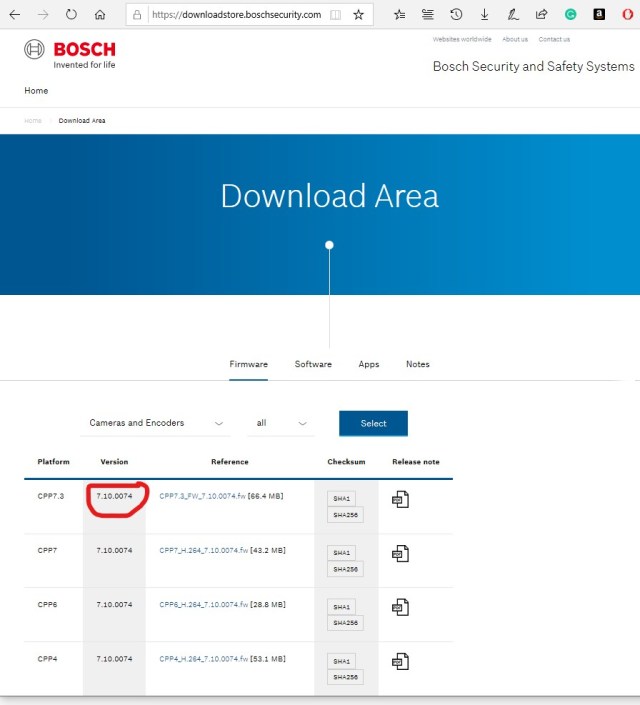
Task: Open the CPP6 release note PDF icon
Action: click(x=401, y=607)
